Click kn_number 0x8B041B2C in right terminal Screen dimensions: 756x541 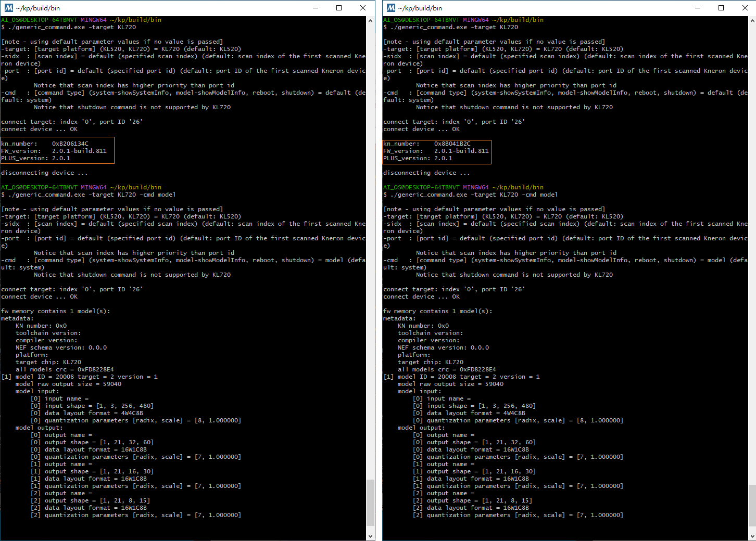[427, 144]
